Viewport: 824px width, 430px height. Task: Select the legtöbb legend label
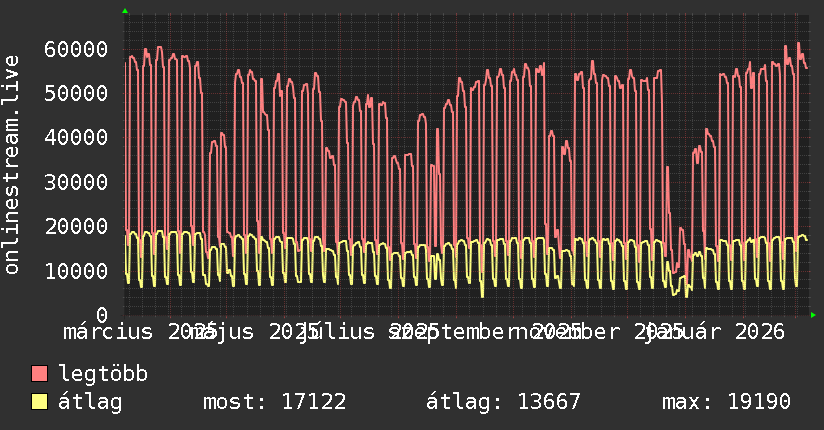[103, 374]
